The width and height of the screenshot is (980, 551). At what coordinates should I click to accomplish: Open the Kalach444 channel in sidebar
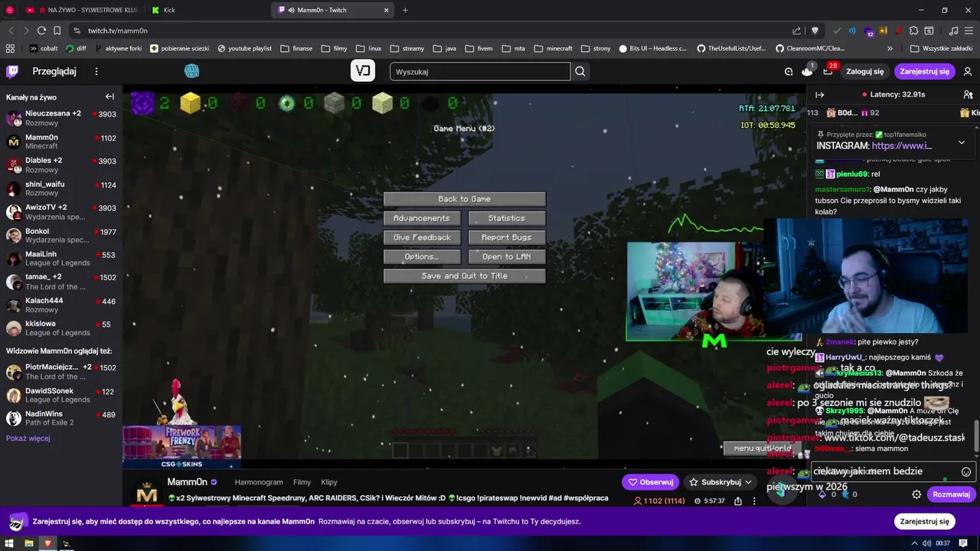point(61,305)
